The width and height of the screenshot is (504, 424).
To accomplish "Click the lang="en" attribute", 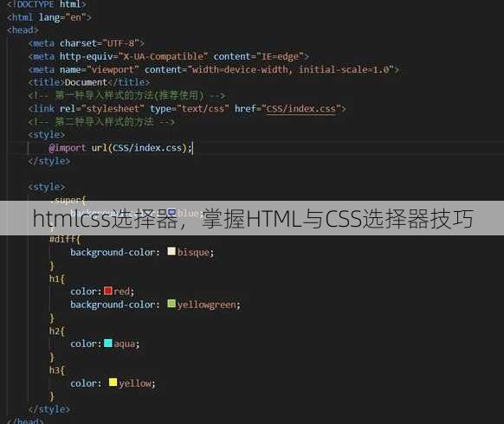I will 62,17.
